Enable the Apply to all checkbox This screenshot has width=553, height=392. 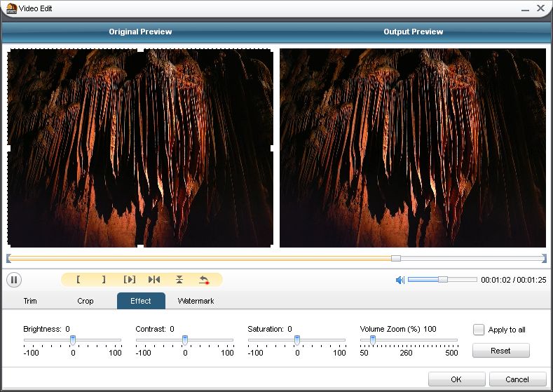pyautogui.click(x=479, y=330)
